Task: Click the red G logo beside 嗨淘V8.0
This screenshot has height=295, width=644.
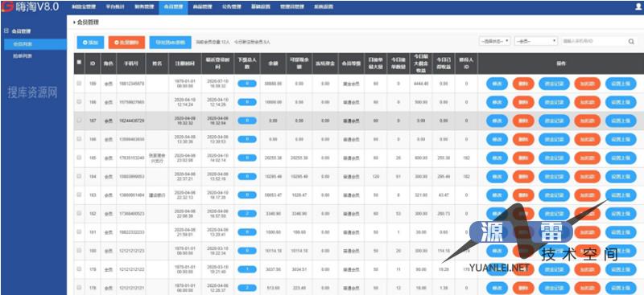Action: pyautogui.click(x=7, y=6)
